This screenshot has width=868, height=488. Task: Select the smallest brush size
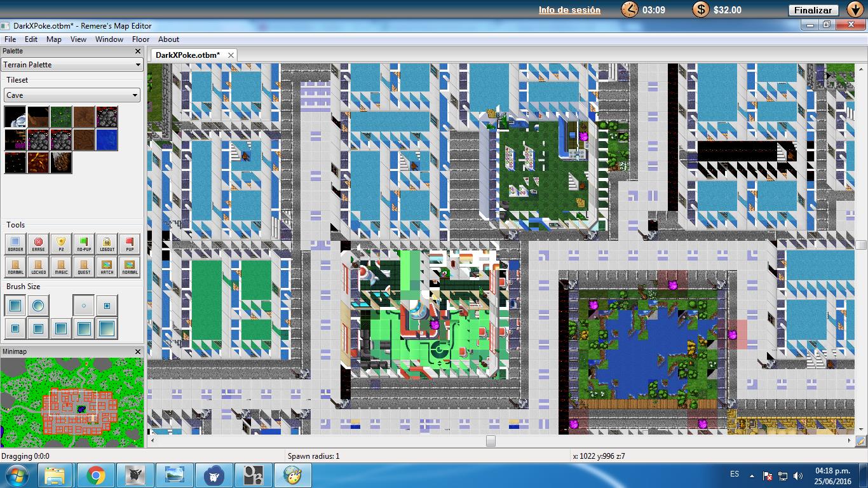84,306
